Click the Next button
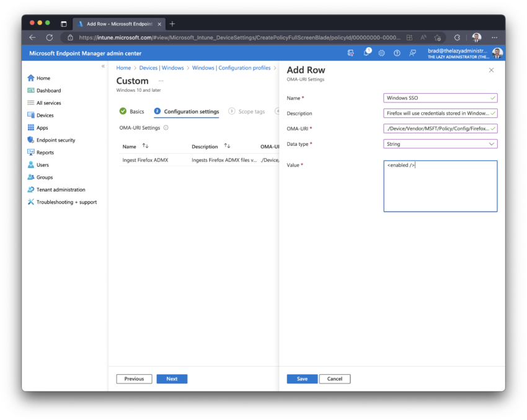This screenshot has height=420, width=527. (172, 379)
